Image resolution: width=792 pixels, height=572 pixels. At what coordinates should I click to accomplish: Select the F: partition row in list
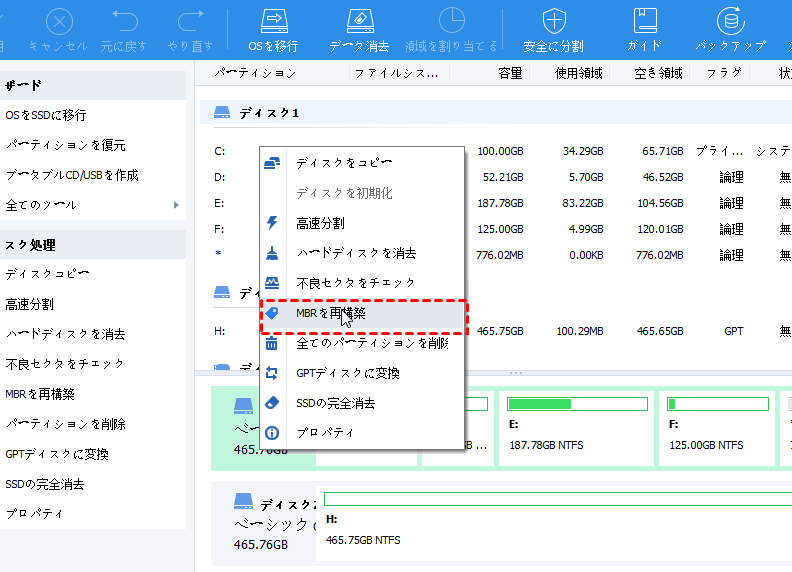coord(496,229)
